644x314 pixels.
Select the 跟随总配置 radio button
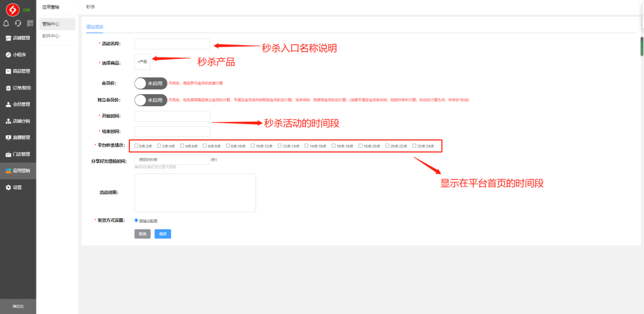click(x=137, y=220)
